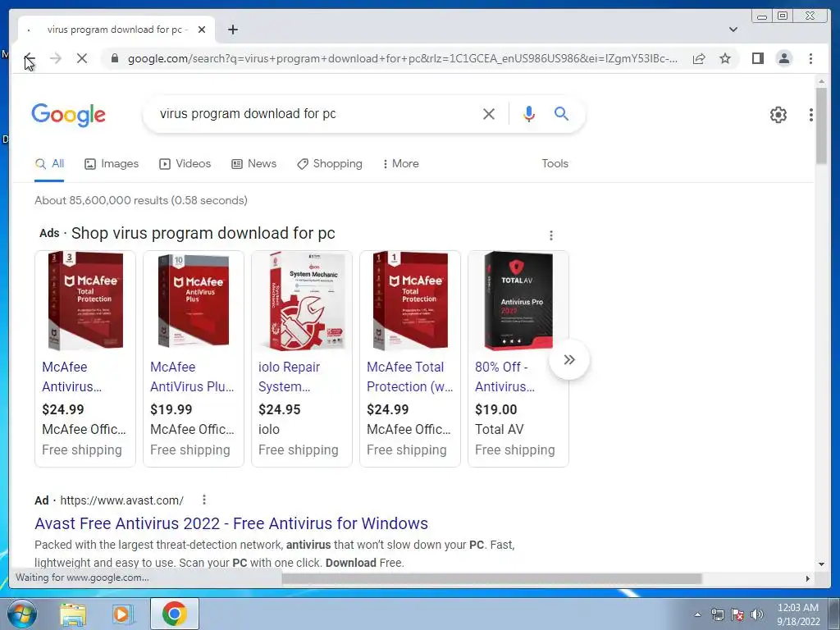Click the $19.00 Total AV price
This screenshot has width=840, height=630.
(496, 410)
